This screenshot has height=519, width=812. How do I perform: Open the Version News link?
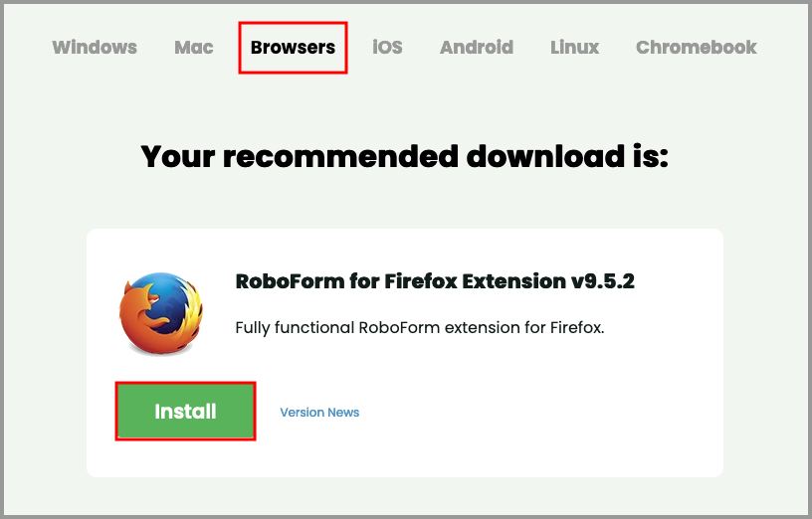click(x=319, y=413)
